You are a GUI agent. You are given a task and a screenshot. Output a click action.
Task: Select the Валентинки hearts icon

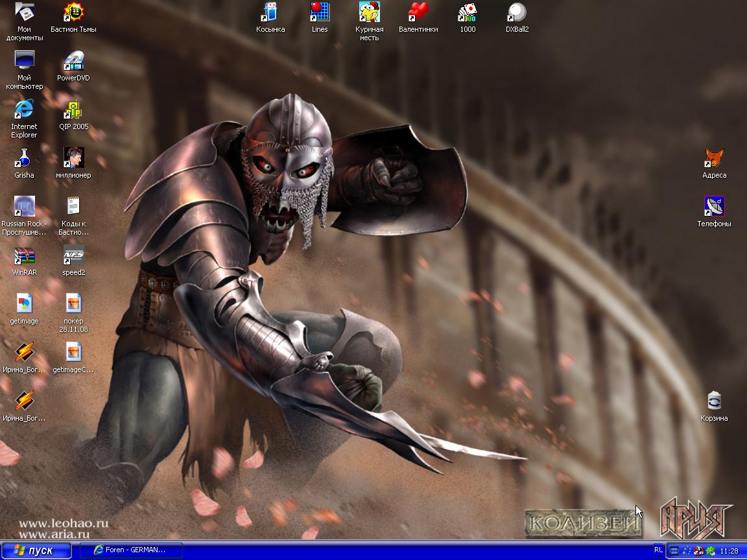[x=418, y=17]
